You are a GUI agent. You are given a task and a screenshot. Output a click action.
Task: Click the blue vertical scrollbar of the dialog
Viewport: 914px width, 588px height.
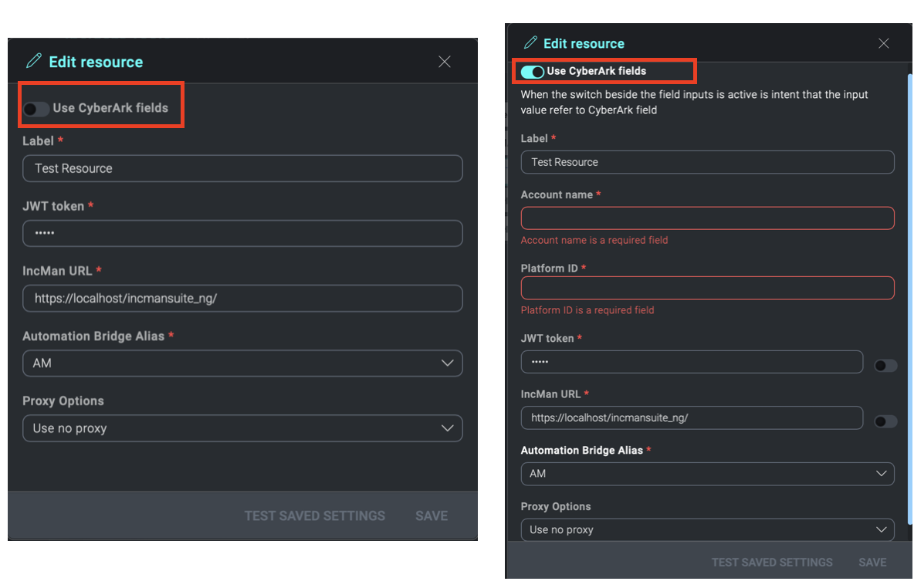click(x=909, y=309)
